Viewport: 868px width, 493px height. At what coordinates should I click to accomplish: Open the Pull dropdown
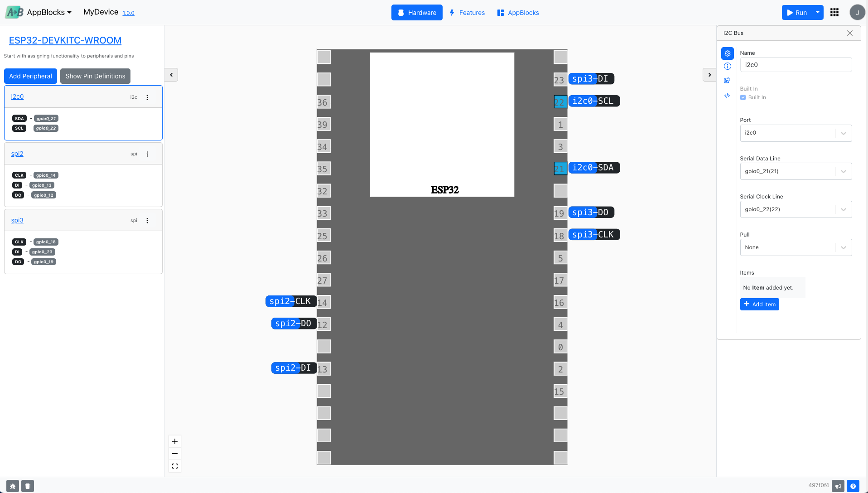(x=796, y=247)
